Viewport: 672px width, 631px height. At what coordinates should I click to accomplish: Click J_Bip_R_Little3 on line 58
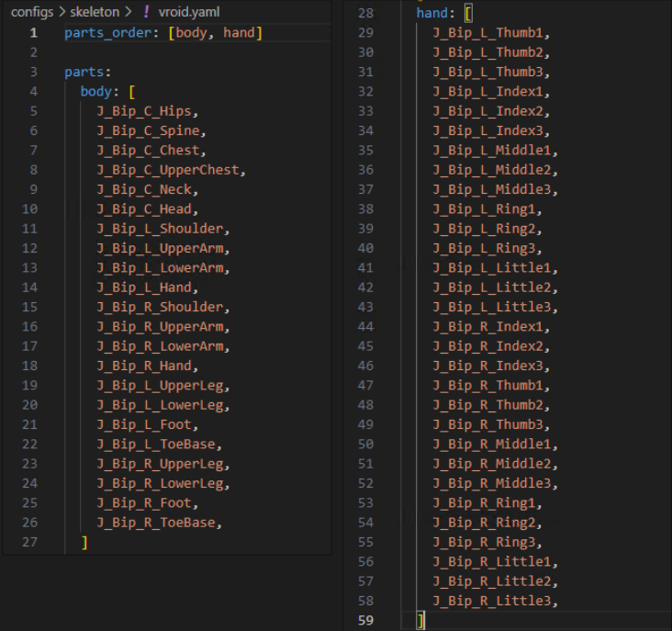491,601
